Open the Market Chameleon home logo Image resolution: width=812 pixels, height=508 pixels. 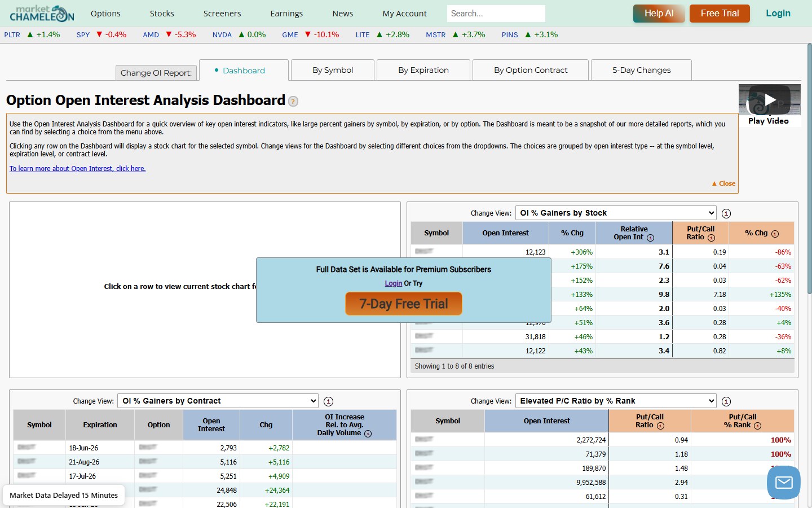tap(42, 13)
